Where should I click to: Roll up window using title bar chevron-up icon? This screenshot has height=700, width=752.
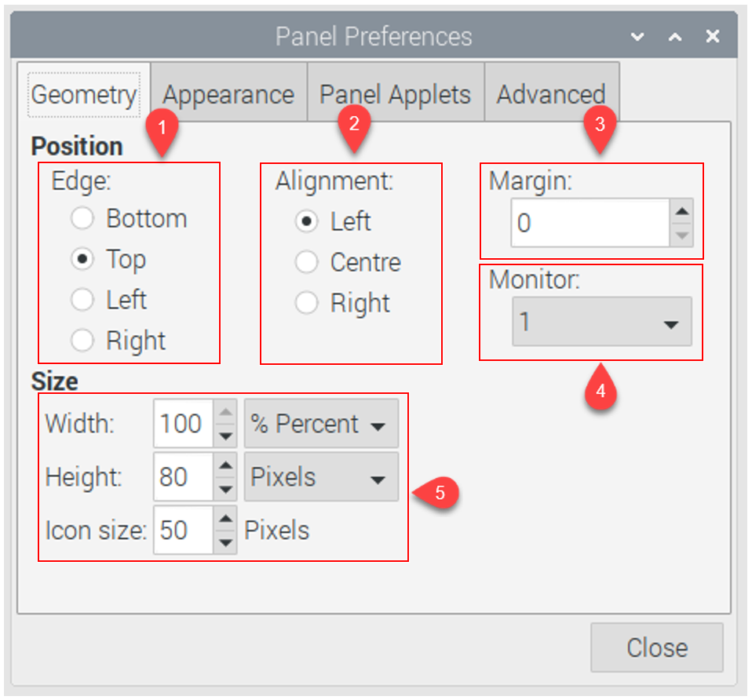click(675, 36)
